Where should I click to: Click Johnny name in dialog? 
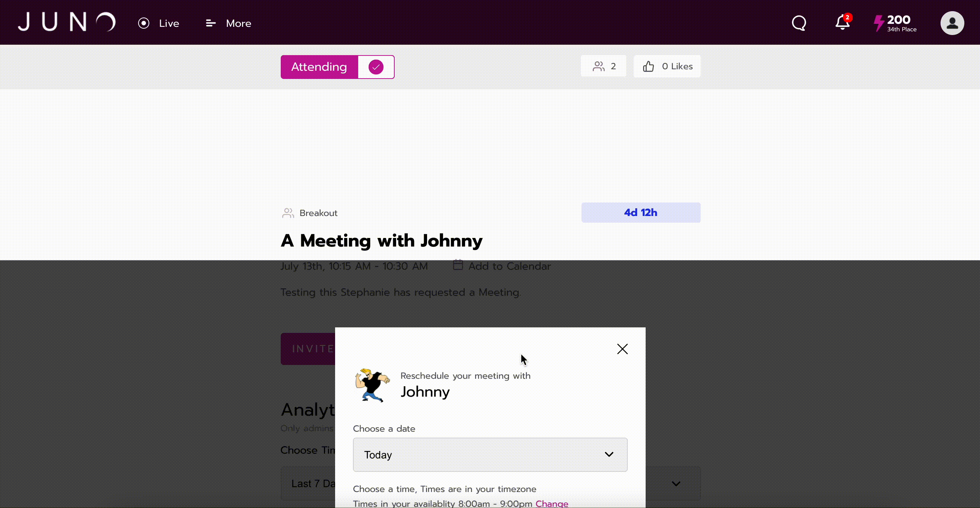click(425, 392)
